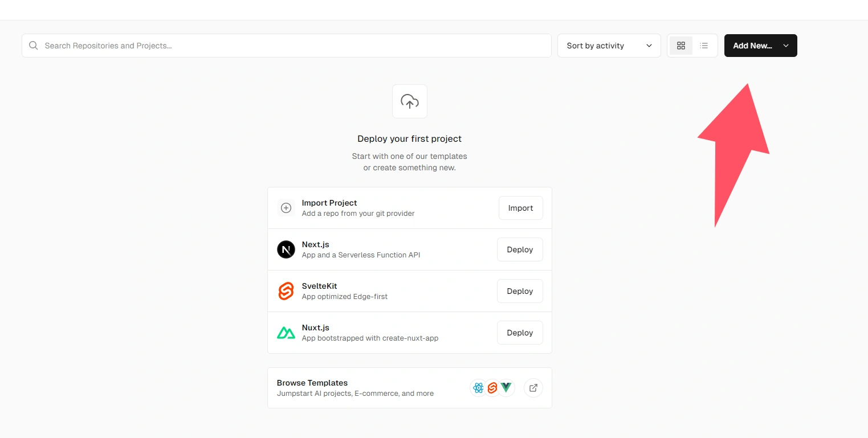Click the cloud upload icon
Viewport: 868px width, 438px height.
click(410, 101)
